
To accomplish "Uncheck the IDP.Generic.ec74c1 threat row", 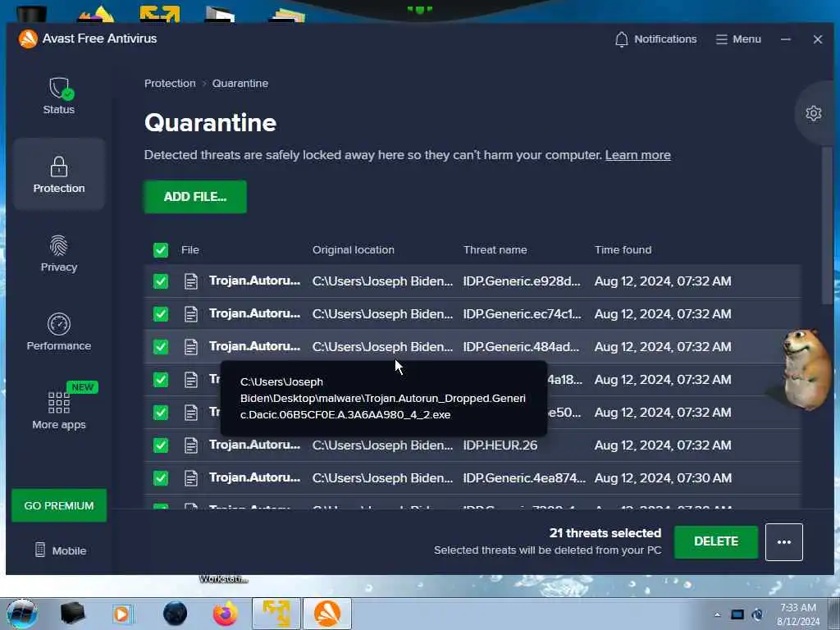I will [161, 314].
